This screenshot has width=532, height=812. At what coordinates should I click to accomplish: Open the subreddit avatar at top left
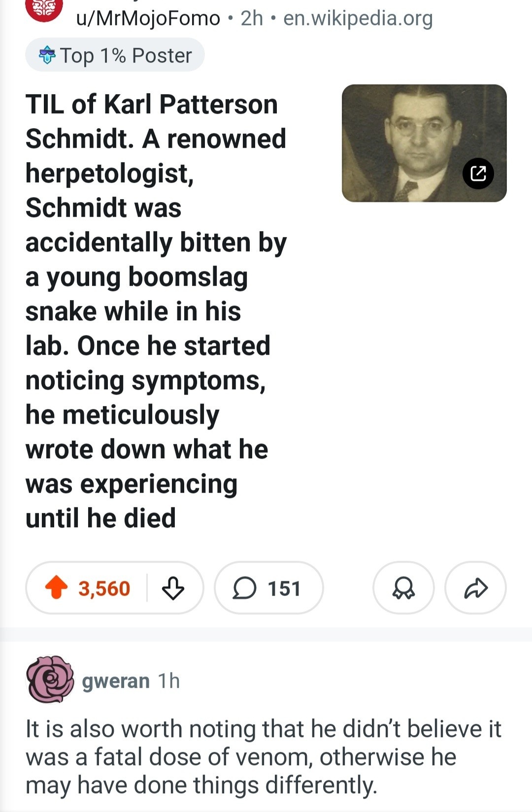coord(44,9)
